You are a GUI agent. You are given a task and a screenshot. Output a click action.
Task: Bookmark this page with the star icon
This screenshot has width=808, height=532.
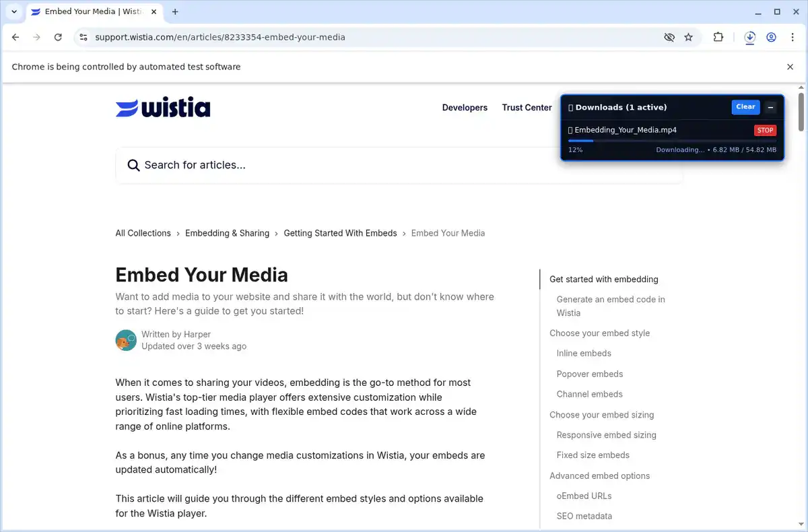click(688, 37)
